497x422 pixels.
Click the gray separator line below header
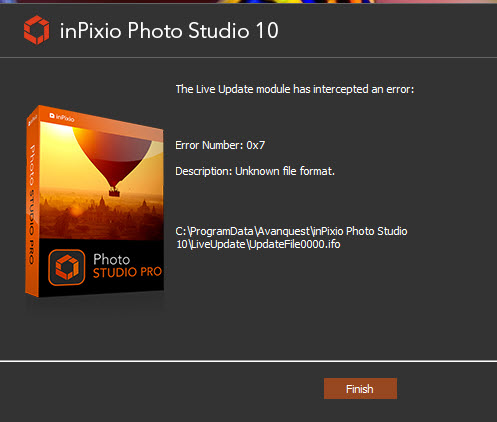click(248, 57)
